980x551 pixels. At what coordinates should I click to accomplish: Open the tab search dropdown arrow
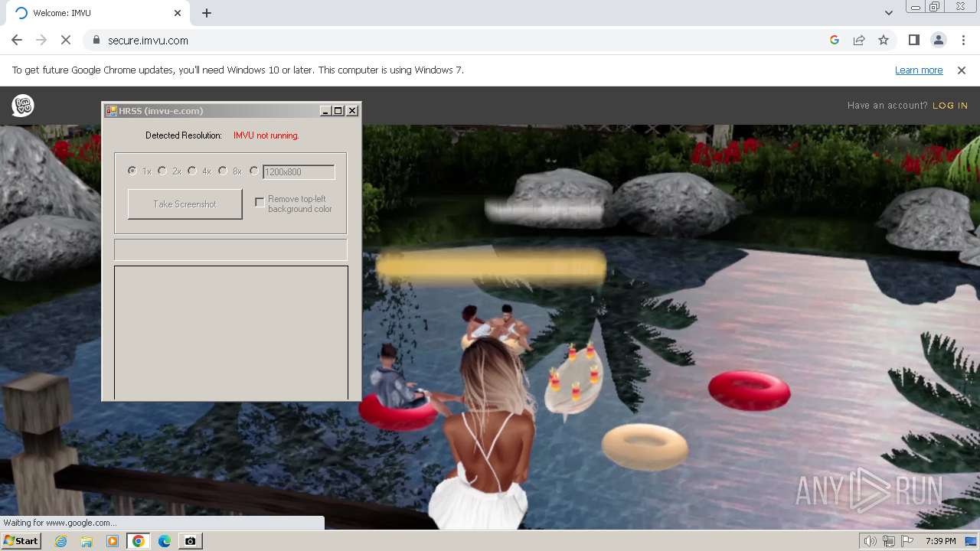[888, 13]
